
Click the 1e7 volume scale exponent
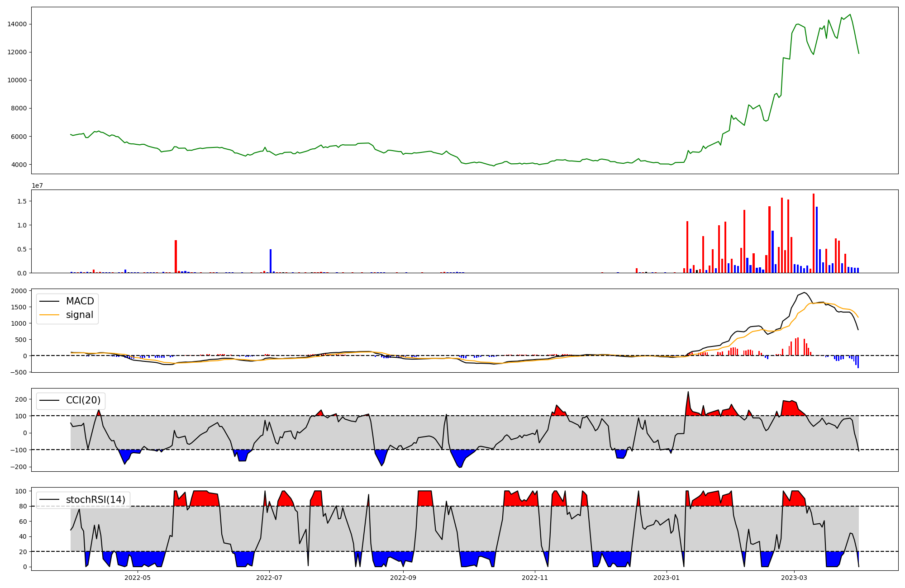[37, 185]
